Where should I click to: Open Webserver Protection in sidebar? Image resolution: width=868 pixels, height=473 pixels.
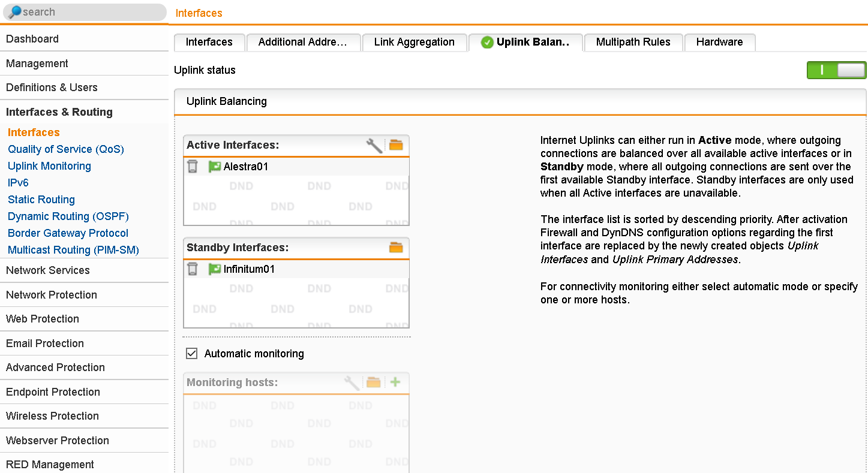pos(84,441)
